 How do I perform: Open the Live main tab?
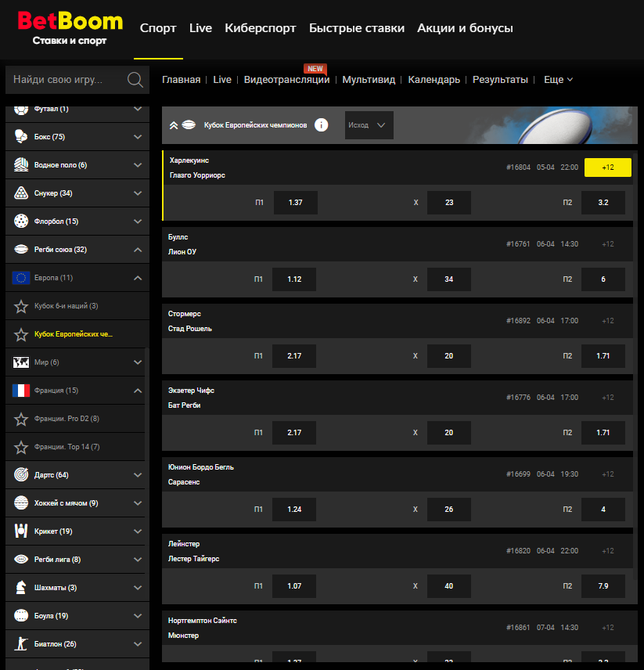[201, 28]
